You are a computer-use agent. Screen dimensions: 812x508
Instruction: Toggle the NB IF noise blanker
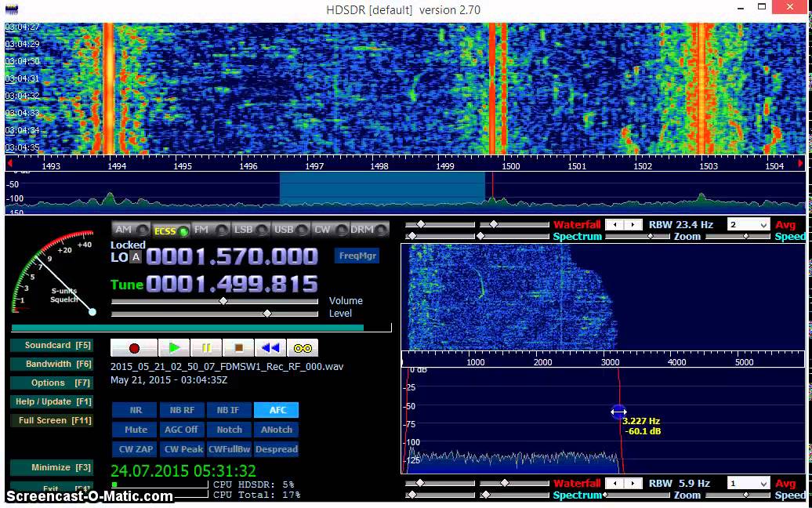(229, 410)
